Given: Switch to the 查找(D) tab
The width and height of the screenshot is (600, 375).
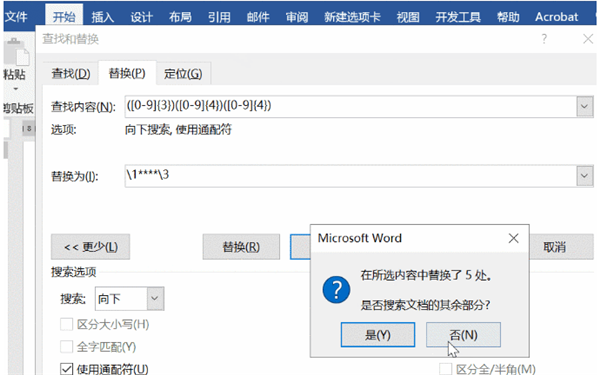Looking at the screenshot, I should coord(71,73).
